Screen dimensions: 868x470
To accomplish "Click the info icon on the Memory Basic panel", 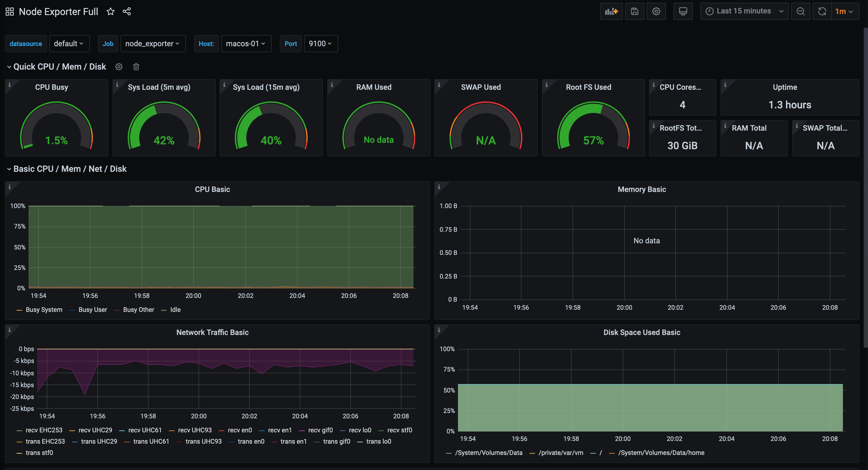I will [x=439, y=187].
